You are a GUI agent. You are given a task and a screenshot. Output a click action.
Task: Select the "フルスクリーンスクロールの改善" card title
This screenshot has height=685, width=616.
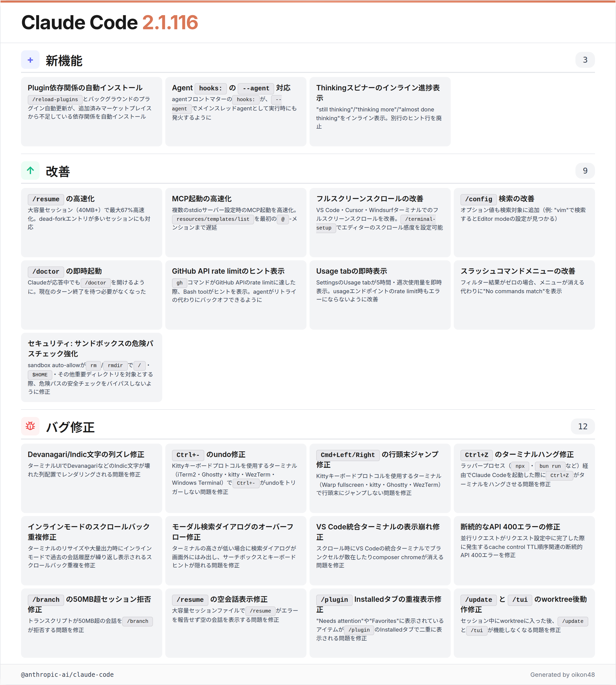click(370, 198)
